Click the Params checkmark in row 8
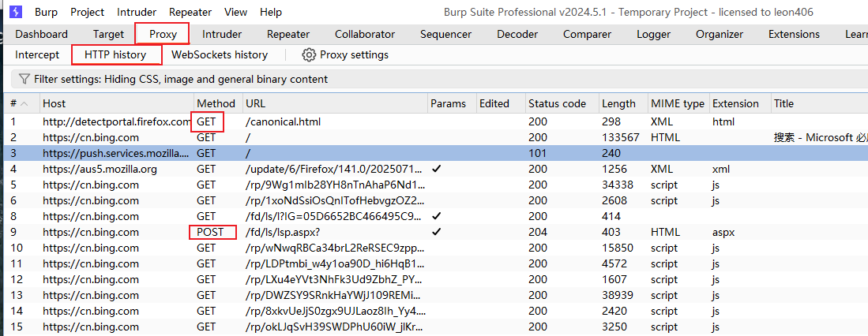This screenshot has height=336, width=868. (437, 216)
